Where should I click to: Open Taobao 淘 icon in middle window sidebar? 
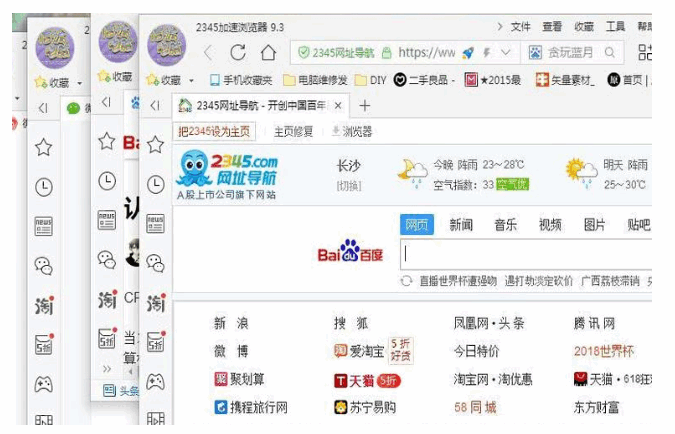(107, 299)
